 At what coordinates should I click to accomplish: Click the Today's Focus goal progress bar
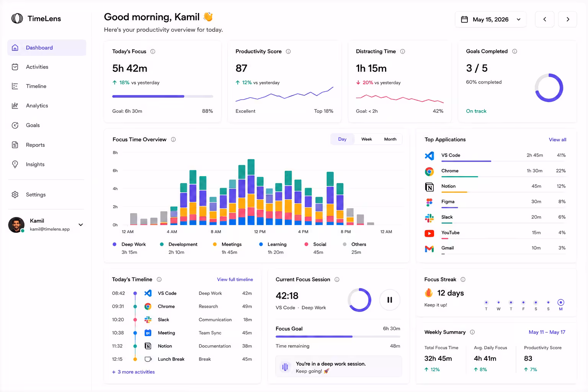tap(163, 96)
